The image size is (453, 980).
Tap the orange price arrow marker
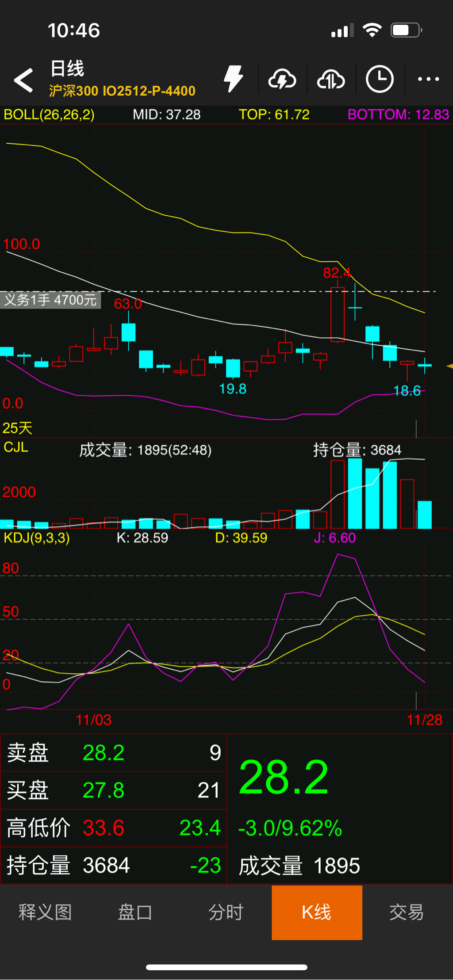449,366
